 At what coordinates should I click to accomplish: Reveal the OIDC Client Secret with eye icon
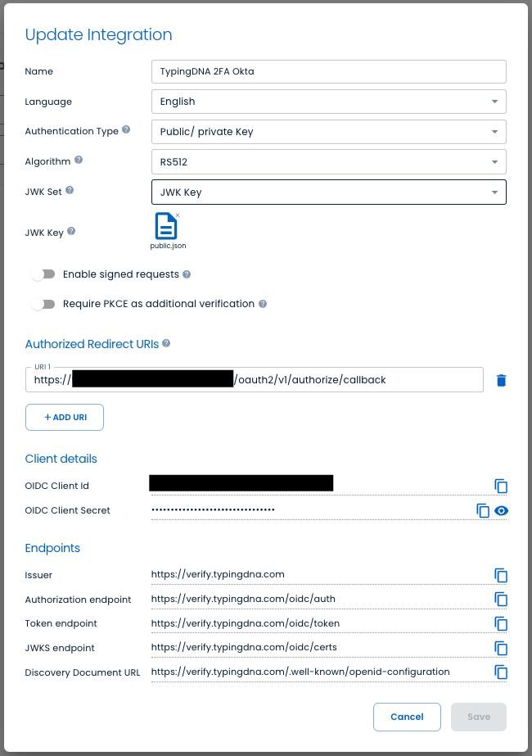pos(501,510)
